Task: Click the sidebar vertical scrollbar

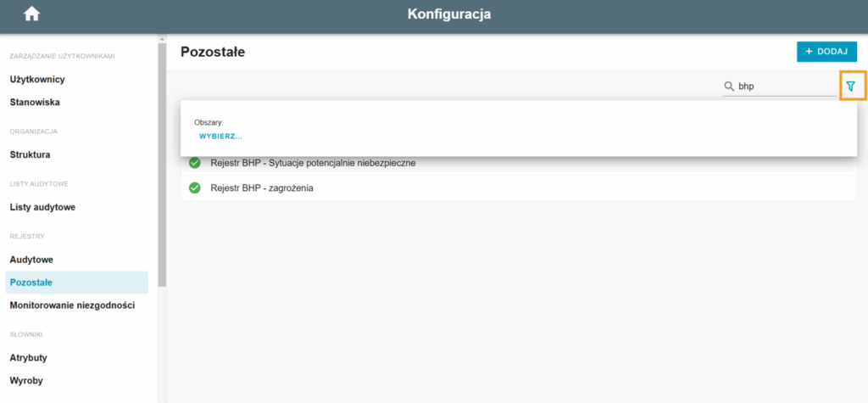Action: point(162,165)
